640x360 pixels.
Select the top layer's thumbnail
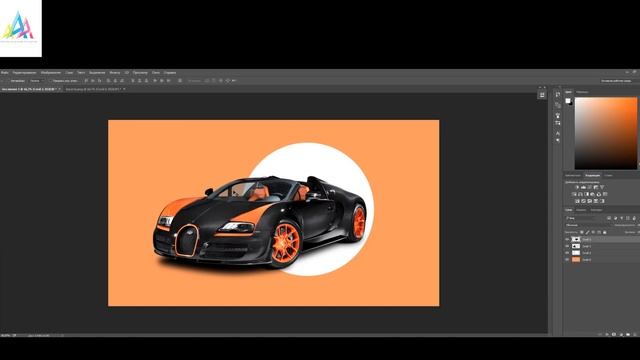click(576, 239)
